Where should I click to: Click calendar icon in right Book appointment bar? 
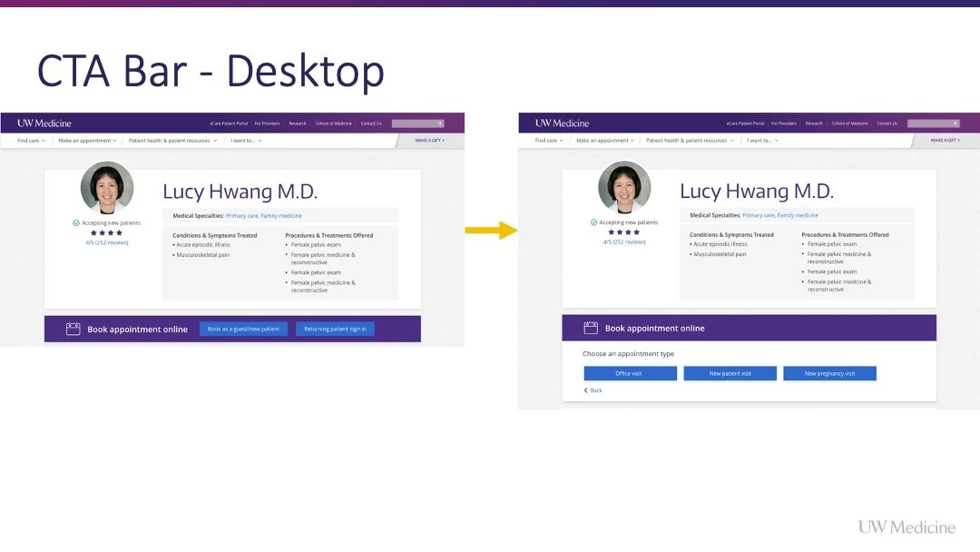pos(591,328)
